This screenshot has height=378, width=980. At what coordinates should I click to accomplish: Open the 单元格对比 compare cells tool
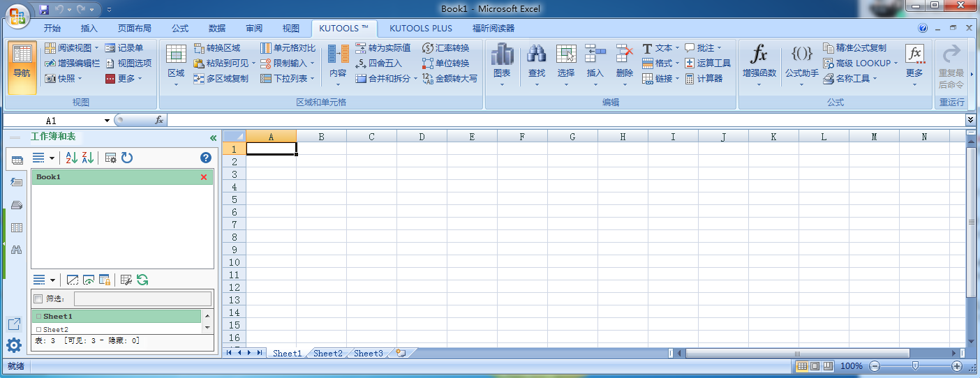(x=288, y=48)
